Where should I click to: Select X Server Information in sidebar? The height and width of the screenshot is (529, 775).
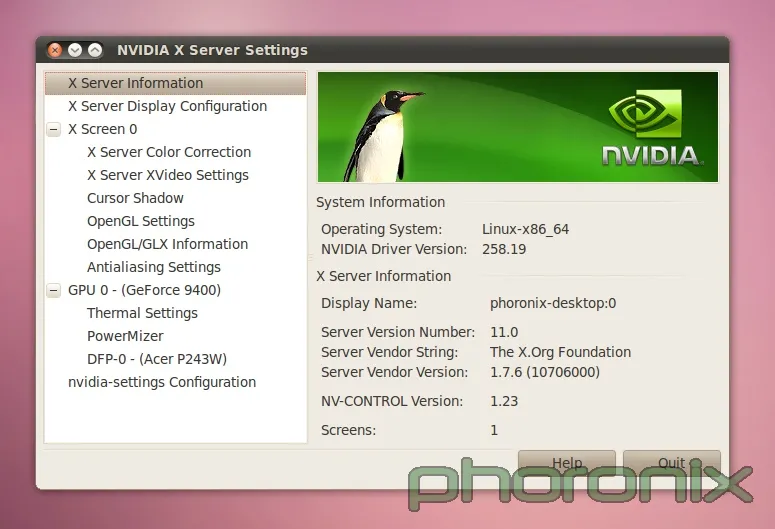click(x=175, y=83)
